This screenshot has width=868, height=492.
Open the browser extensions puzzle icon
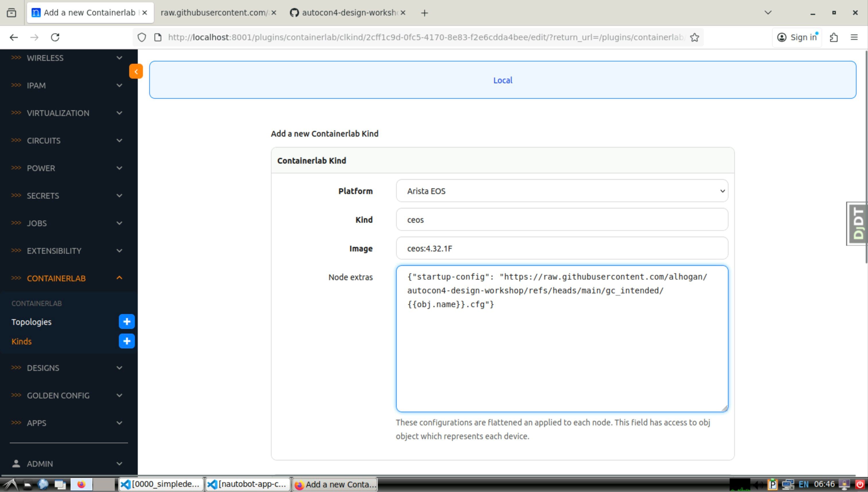click(x=834, y=37)
